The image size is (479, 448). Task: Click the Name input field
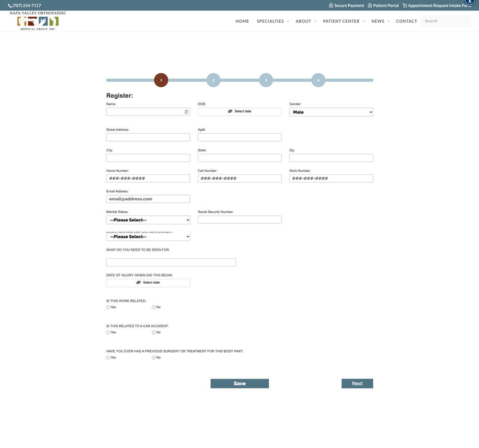pos(148,112)
